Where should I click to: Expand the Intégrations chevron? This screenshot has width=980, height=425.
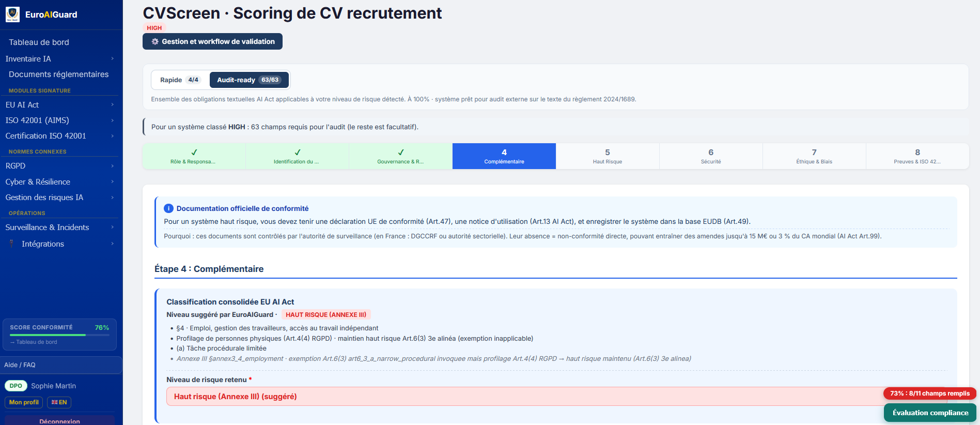point(112,244)
